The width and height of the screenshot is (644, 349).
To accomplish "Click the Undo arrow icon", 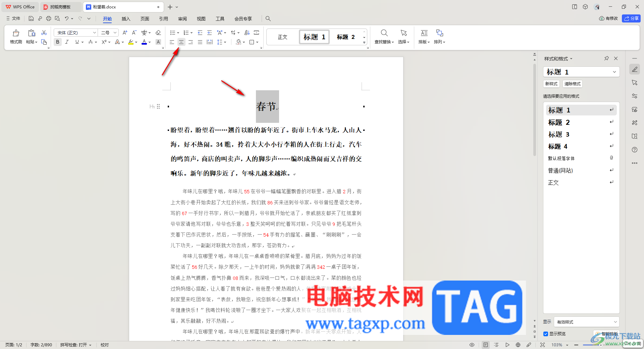I will coord(67,18).
